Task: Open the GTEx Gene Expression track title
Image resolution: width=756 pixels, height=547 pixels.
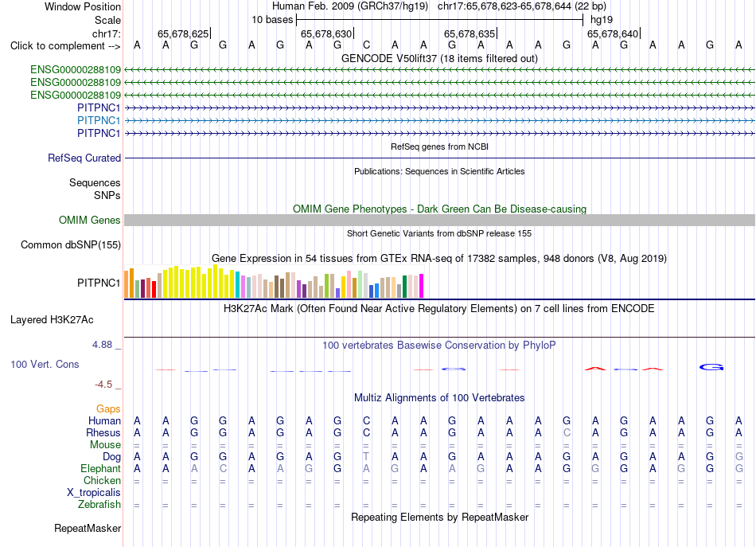Action: click(x=439, y=259)
